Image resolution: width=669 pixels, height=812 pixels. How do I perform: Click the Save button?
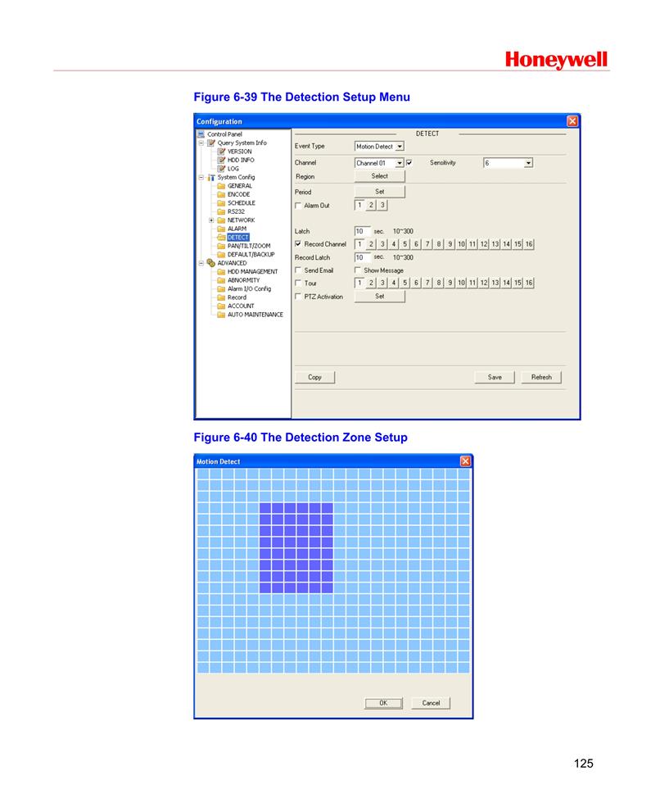(494, 377)
